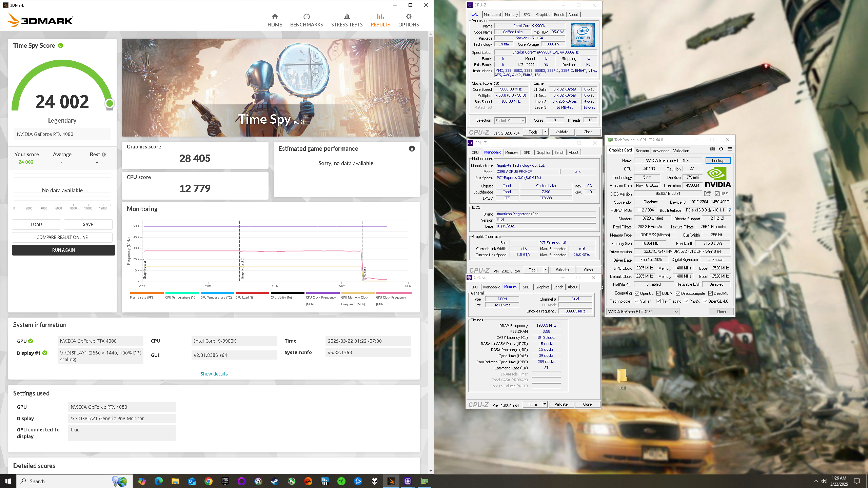This screenshot has width=868, height=488.
Task: Click the SAVE result button
Action: click(x=88, y=224)
